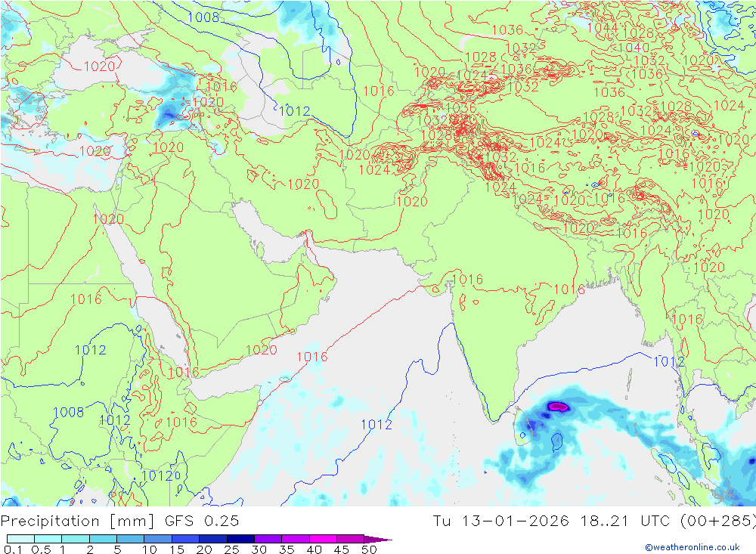Choose the 40–45 mm magenta legend swatch
This screenshot has height=554, width=756.
coord(323,539)
